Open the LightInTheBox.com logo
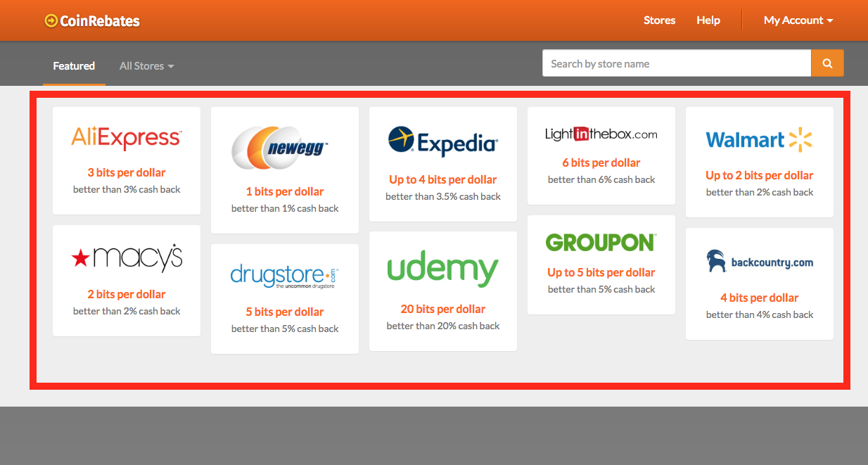This screenshot has height=465, width=868. point(601,134)
